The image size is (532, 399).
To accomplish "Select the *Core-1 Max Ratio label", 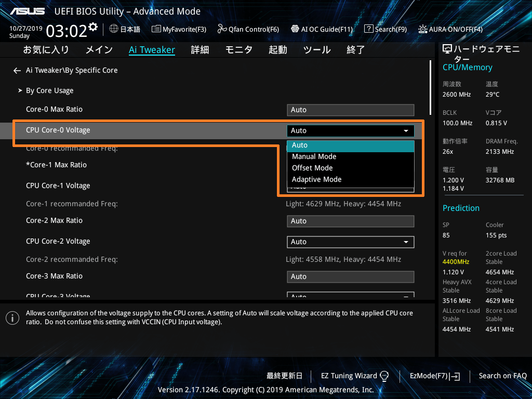I will (x=56, y=165).
